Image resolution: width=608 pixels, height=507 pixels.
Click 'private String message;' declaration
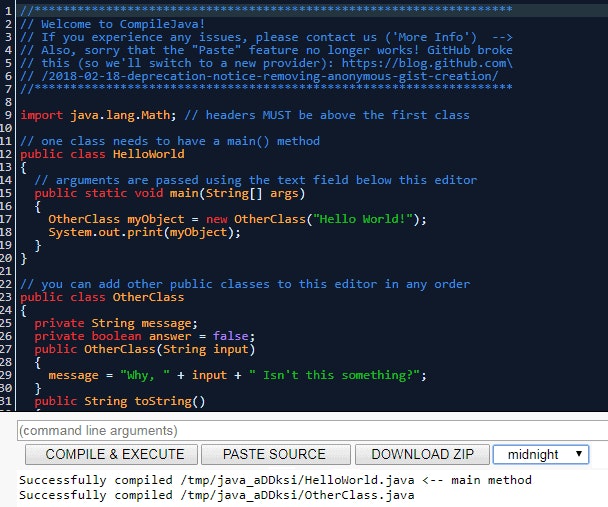pyautogui.click(x=116, y=323)
